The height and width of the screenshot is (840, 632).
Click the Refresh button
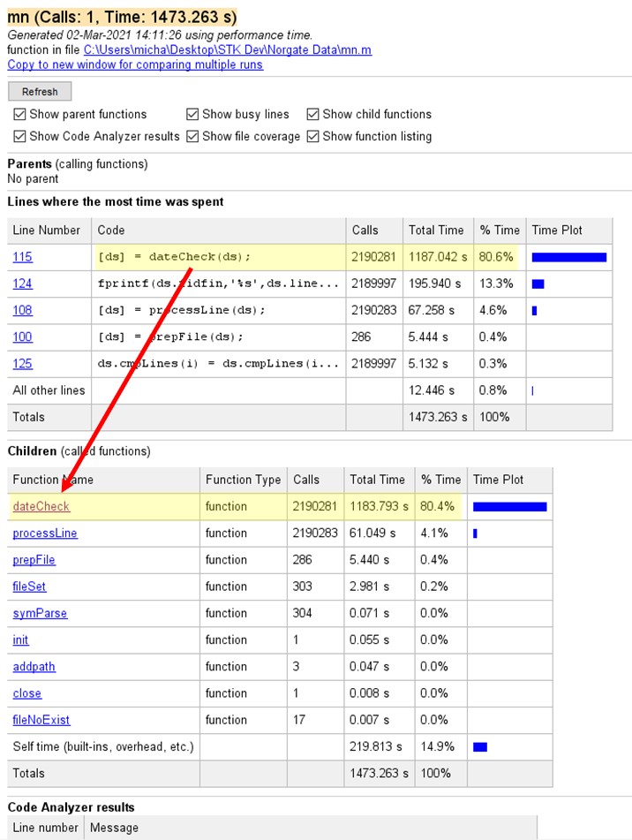coord(40,92)
